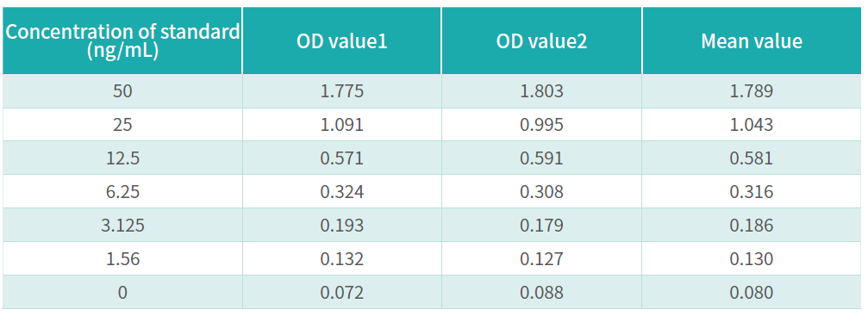Select the 1.56 concentration cell

pyautogui.click(x=122, y=258)
